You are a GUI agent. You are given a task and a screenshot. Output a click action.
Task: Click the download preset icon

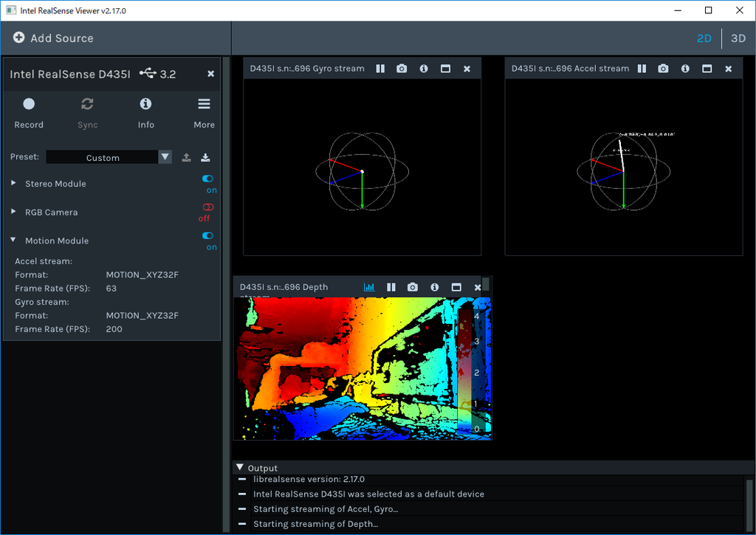(x=205, y=157)
